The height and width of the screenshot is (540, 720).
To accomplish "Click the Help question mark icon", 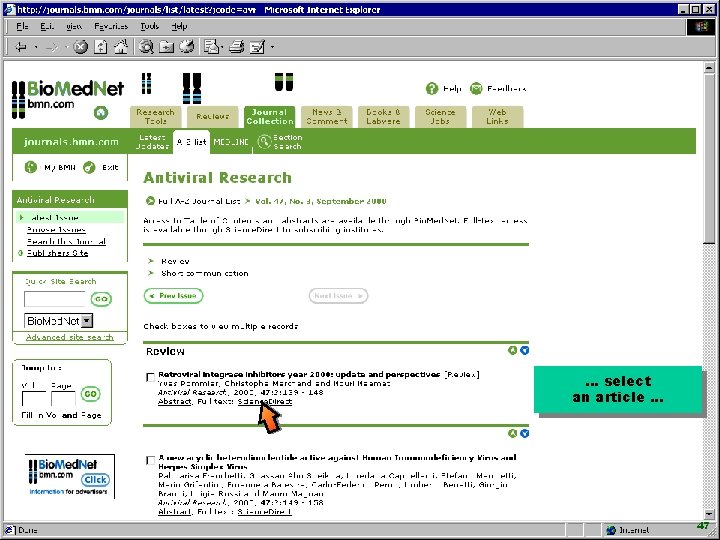I will click(432, 88).
